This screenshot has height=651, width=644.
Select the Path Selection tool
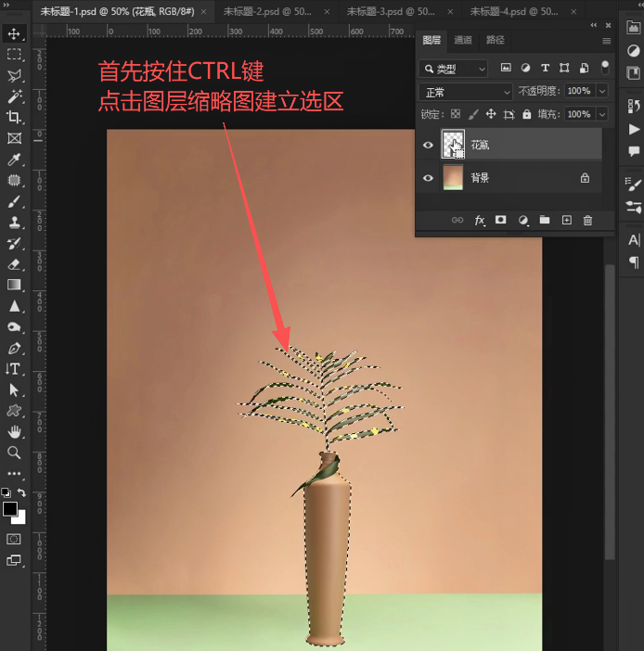(x=14, y=390)
